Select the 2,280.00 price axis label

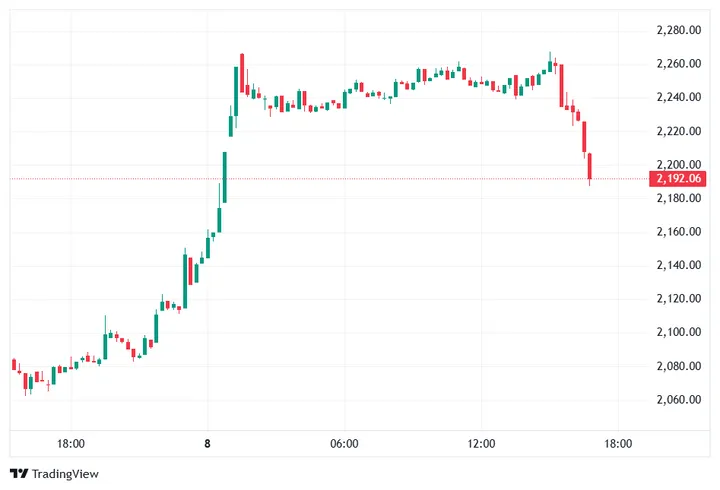click(680, 30)
